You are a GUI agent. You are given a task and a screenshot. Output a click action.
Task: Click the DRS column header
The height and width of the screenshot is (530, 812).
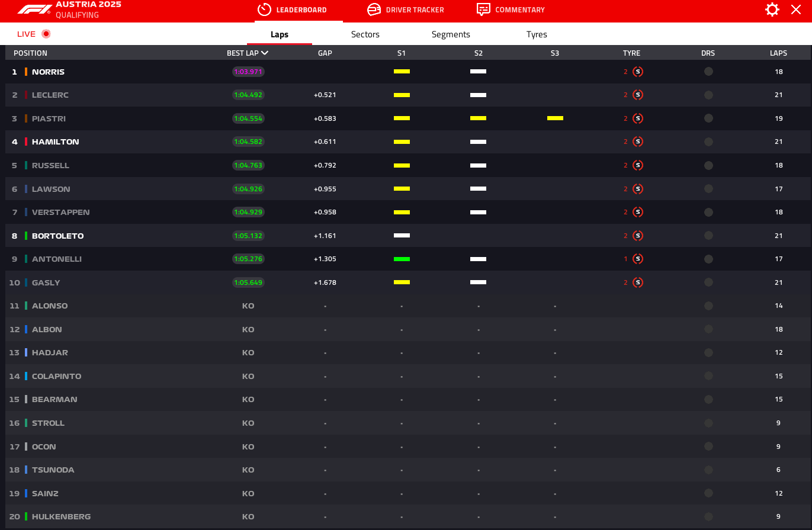[x=708, y=53]
